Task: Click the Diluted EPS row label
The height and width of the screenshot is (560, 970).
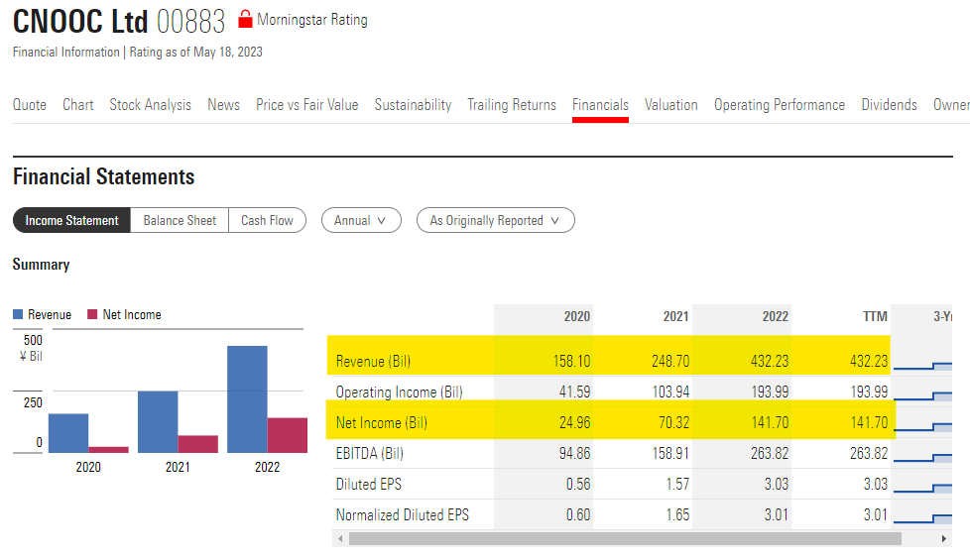Action: tap(369, 484)
